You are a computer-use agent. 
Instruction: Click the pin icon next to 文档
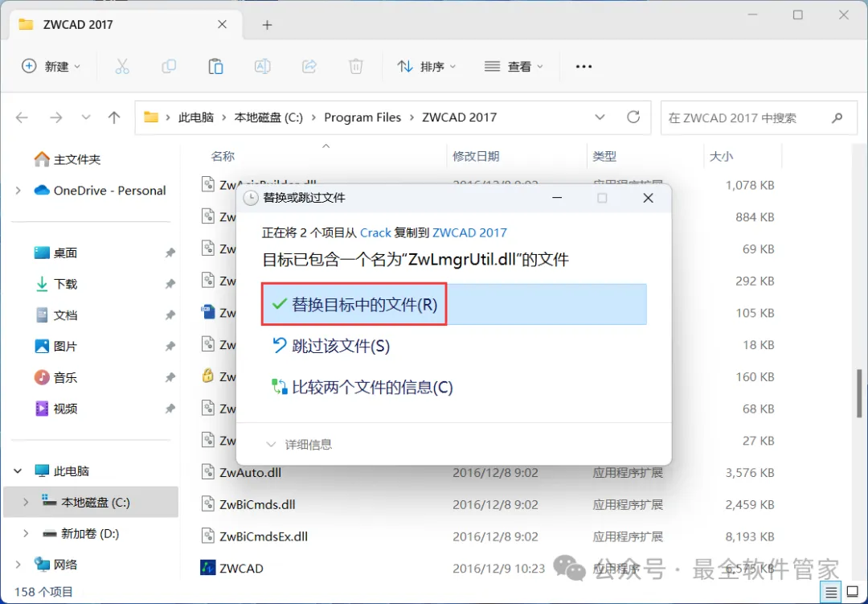[170, 314]
